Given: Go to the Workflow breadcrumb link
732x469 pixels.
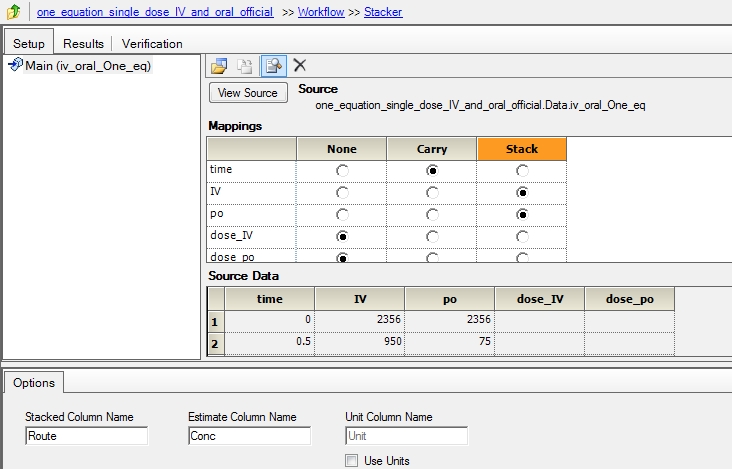Looking at the screenshot, I should point(321,12).
